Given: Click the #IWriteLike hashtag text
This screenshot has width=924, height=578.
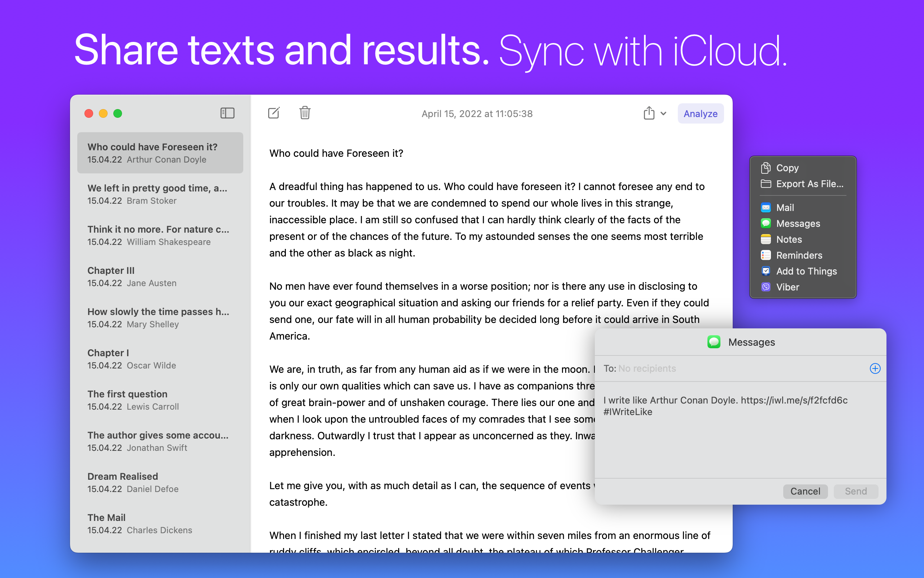Looking at the screenshot, I should click(628, 412).
